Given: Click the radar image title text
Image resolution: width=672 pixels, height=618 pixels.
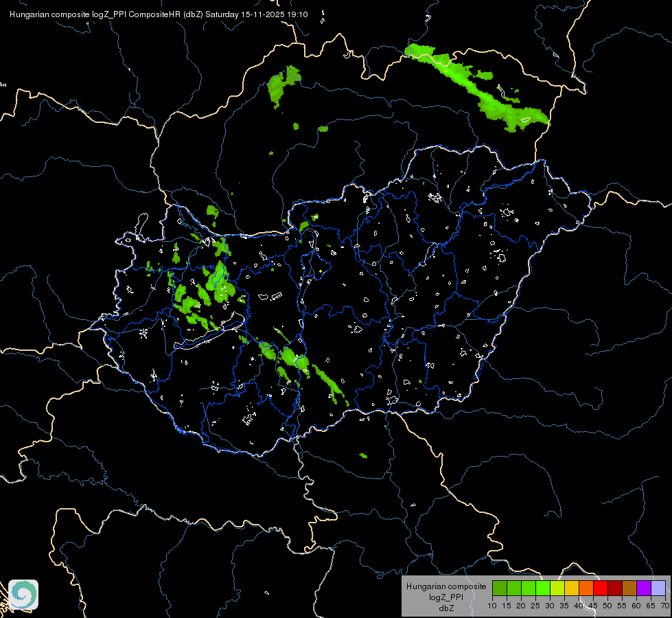Looking at the screenshot, I should pyautogui.click(x=159, y=14).
